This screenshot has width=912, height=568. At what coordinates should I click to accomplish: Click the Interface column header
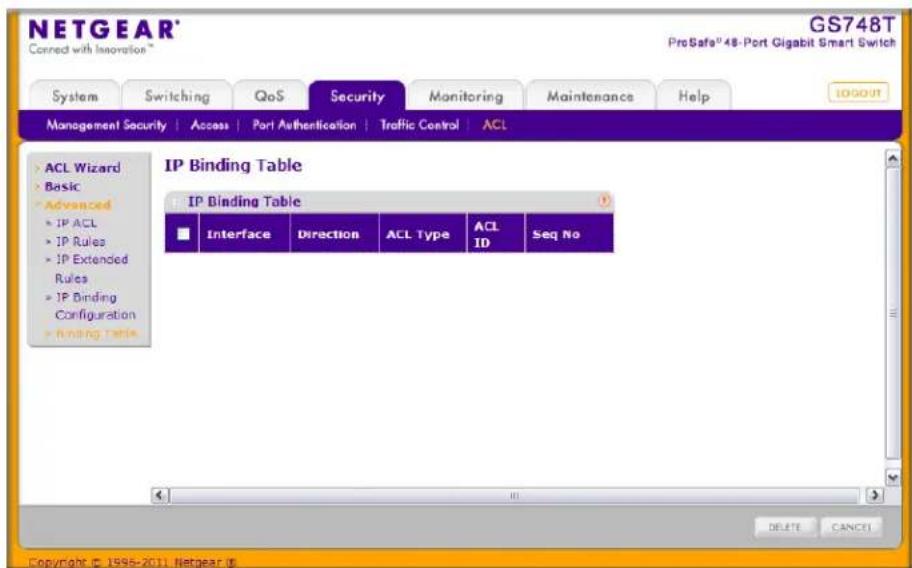point(244,234)
